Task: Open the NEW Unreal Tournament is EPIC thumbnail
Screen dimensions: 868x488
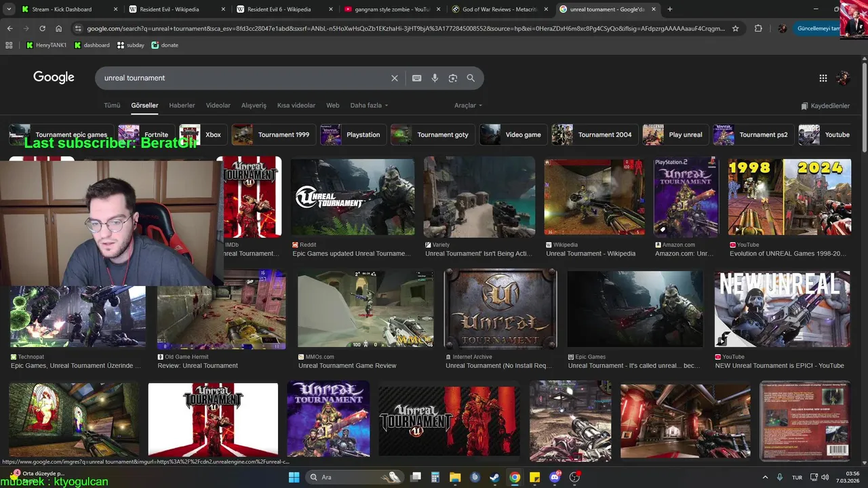Action: coord(782,308)
